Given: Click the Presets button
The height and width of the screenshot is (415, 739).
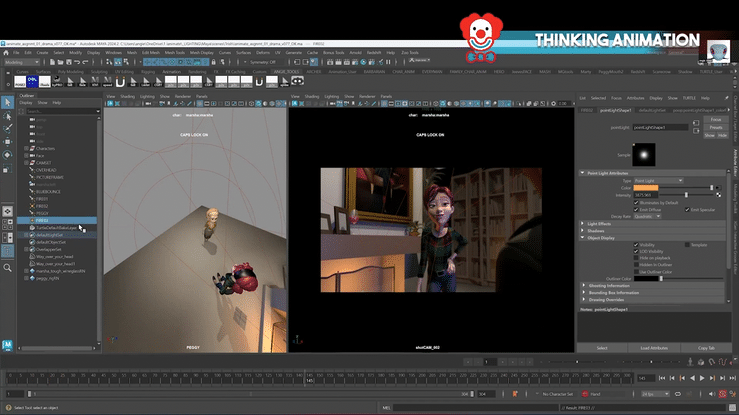Looking at the screenshot, I should [x=716, y=128].
